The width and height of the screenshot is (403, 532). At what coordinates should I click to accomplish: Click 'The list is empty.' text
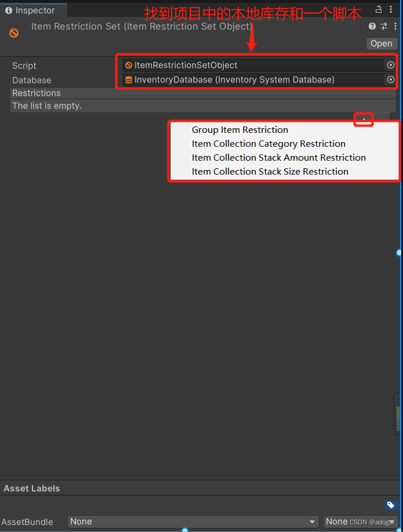tap(47, 106)
